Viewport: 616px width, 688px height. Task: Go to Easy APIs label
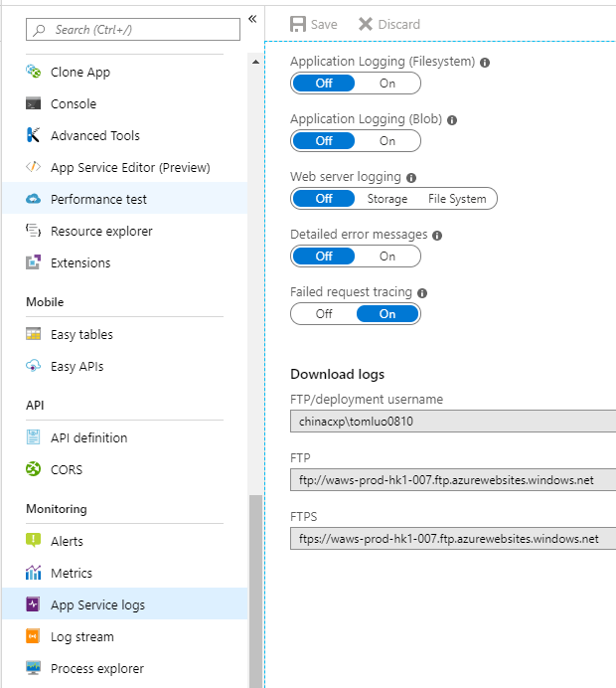pyautogui.click(x=77, y=367)
